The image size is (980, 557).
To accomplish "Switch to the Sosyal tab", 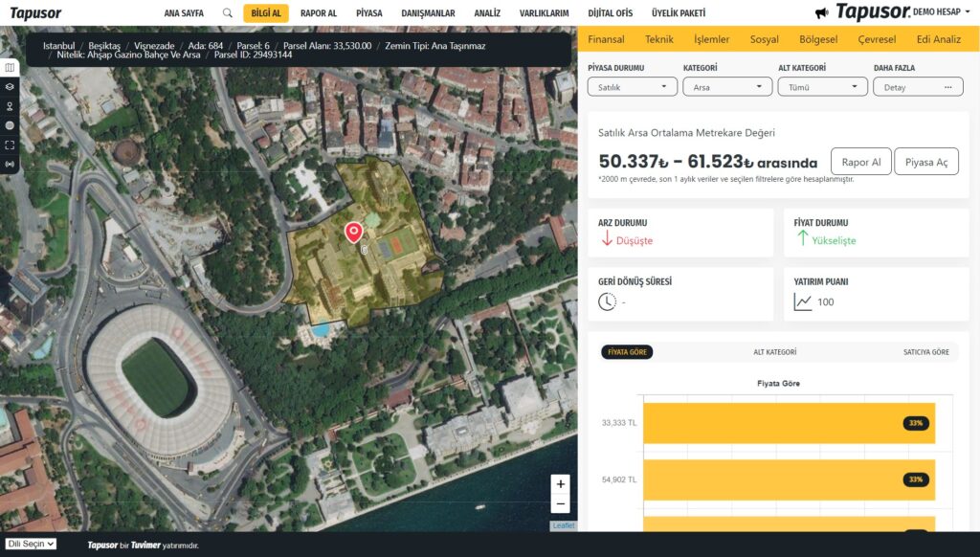I will [765, 39].
